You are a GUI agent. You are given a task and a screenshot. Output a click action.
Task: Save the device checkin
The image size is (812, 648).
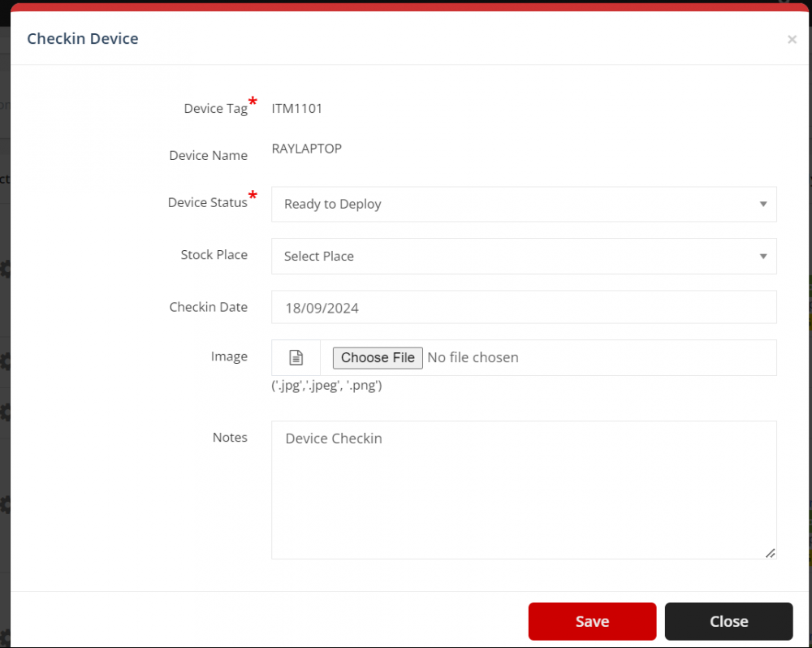pos(592,620)
